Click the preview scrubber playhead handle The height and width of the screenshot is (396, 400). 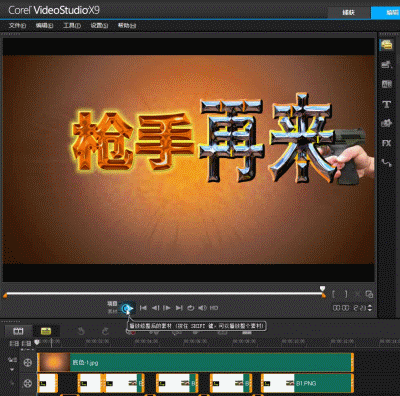coord(322,289)
